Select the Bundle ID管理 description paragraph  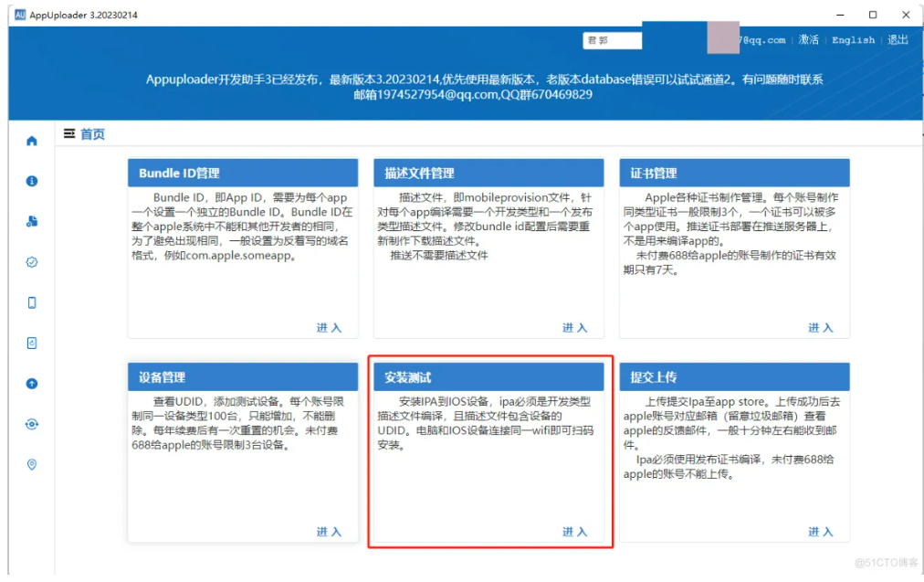(242, 227)
